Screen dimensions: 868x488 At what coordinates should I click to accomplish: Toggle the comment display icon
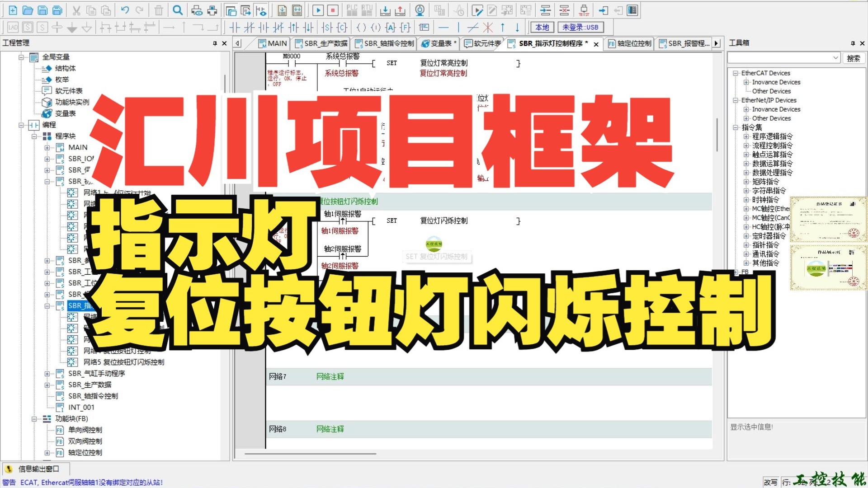[x=424, y=28]
